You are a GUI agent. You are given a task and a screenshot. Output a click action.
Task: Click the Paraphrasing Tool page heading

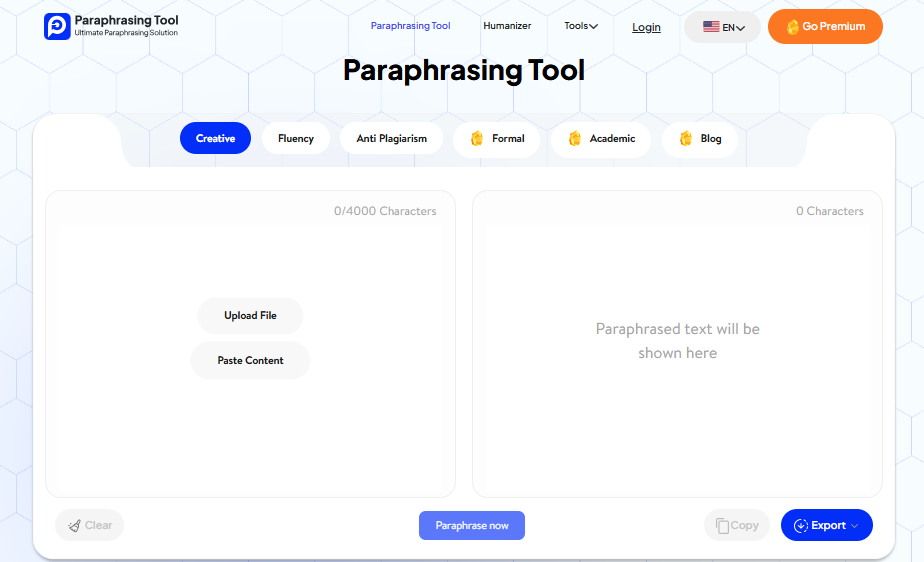coord(464,71)
